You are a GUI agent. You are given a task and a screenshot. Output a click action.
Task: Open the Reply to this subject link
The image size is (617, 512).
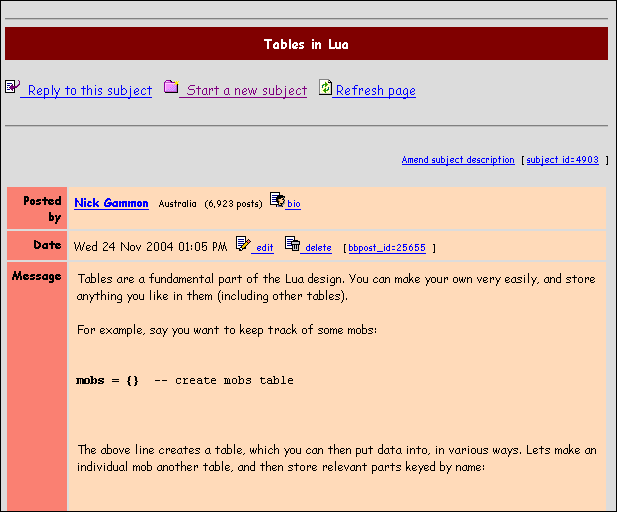tap(90, 91)
